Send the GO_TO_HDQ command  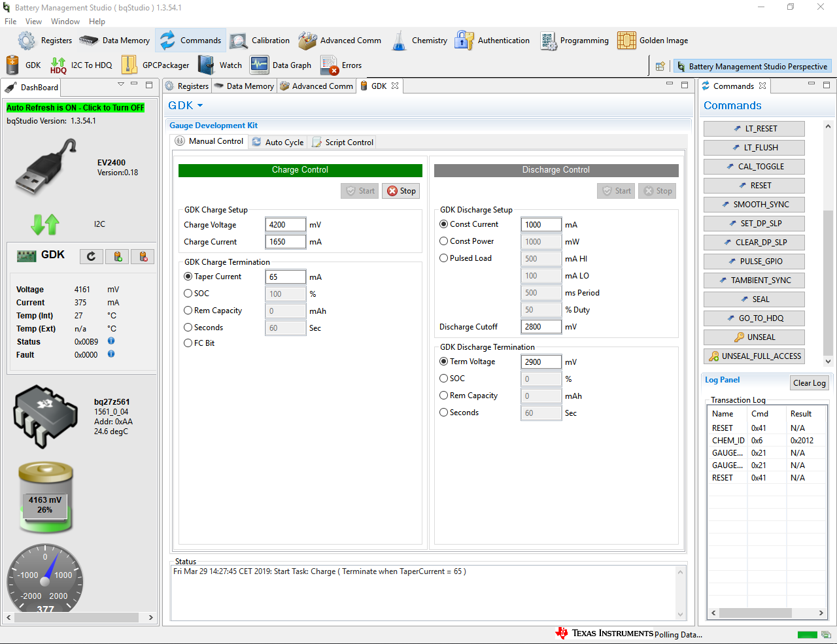point(754,318)
